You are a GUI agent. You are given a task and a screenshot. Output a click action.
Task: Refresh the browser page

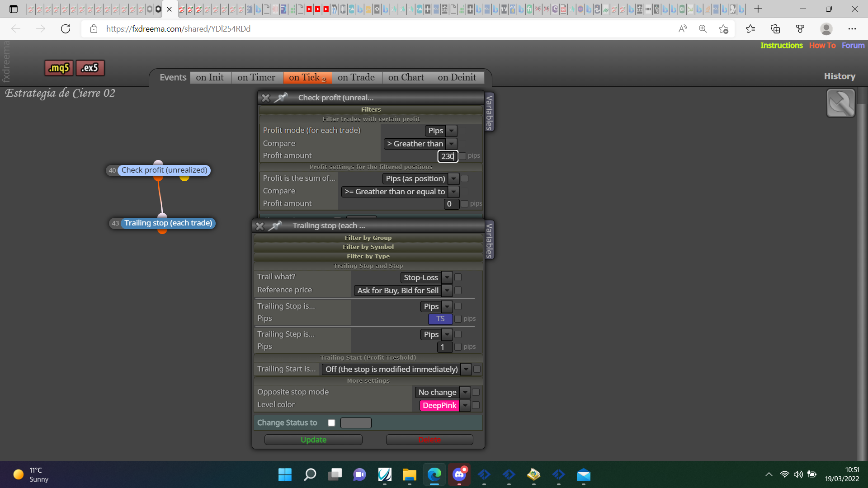66,29
